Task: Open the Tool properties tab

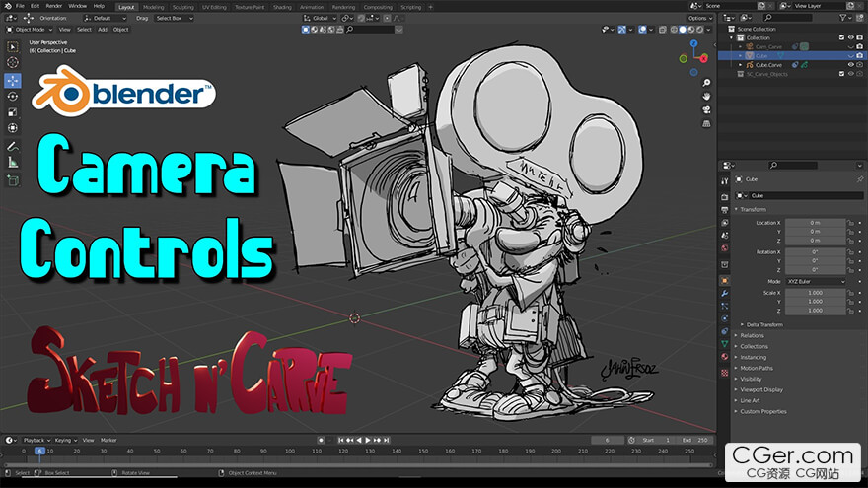Action: pos(725,181)
